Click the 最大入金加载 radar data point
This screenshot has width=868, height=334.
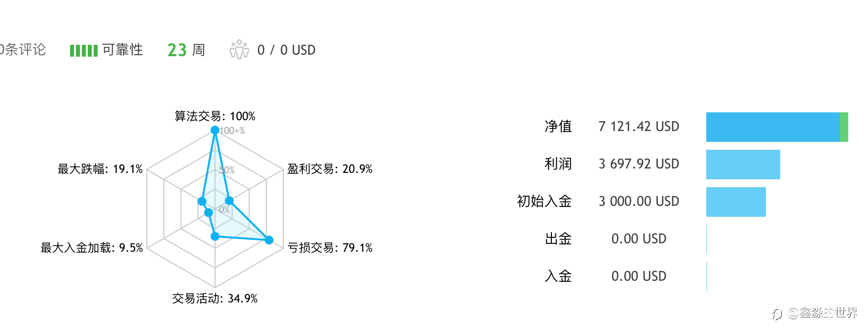(x=208, y=213)
